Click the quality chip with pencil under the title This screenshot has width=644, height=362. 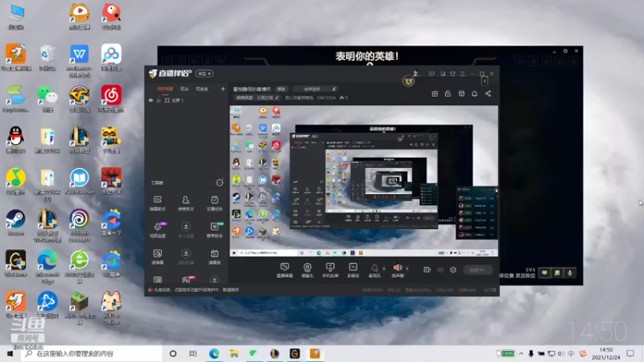click(x=257, y=97)
